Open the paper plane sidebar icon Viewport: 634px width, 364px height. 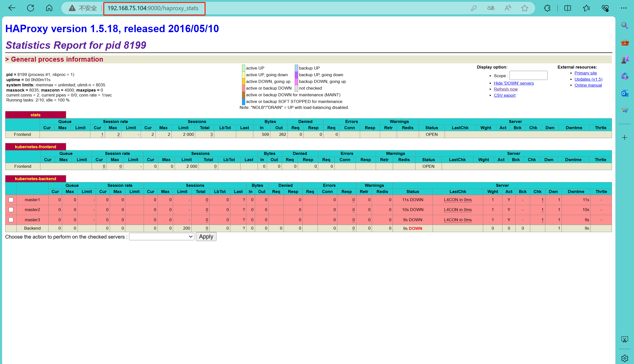pos(625,110)
